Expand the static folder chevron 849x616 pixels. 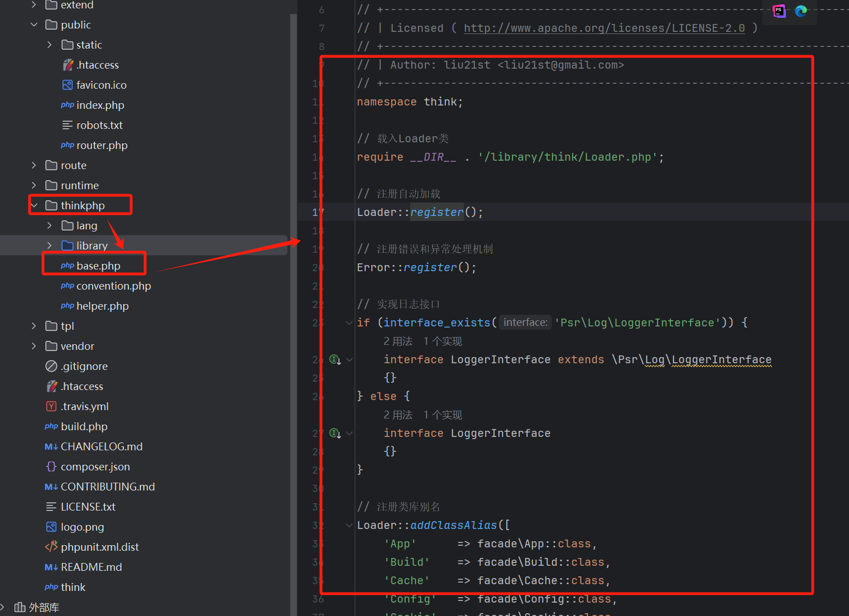(x=50, y=45)
